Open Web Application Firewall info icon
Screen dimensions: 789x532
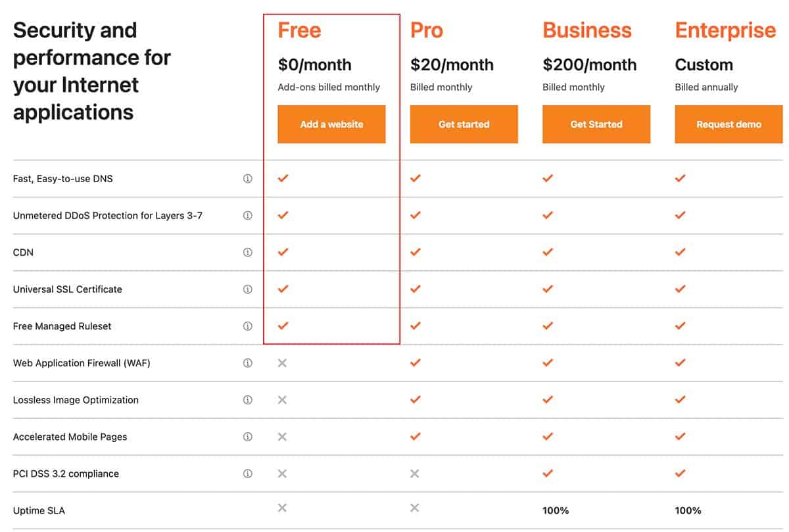[x=248, y=363]
